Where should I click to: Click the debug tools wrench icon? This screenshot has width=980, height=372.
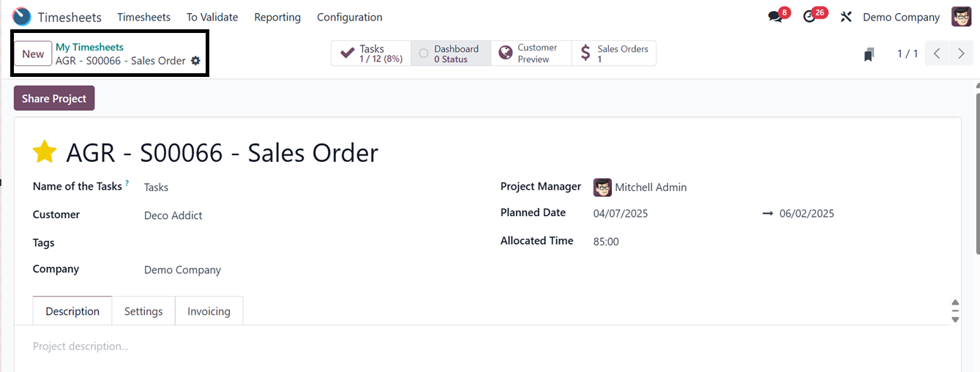coord(846,17)
